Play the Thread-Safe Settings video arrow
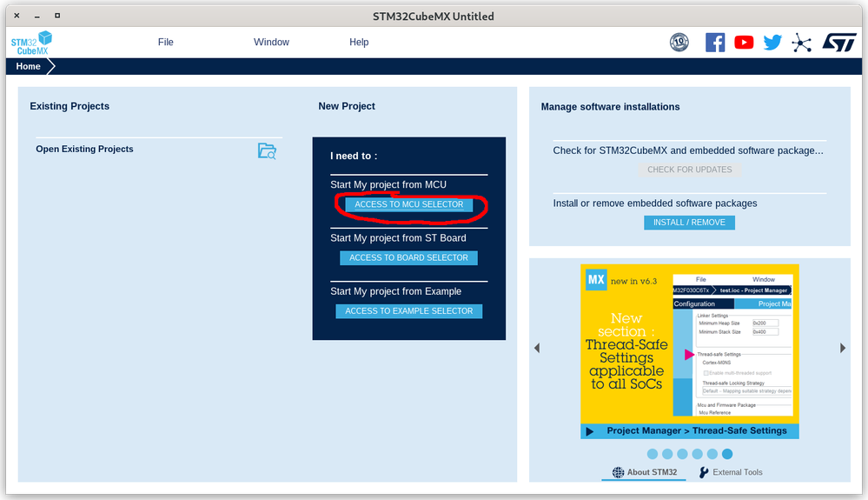 point(590,431)
